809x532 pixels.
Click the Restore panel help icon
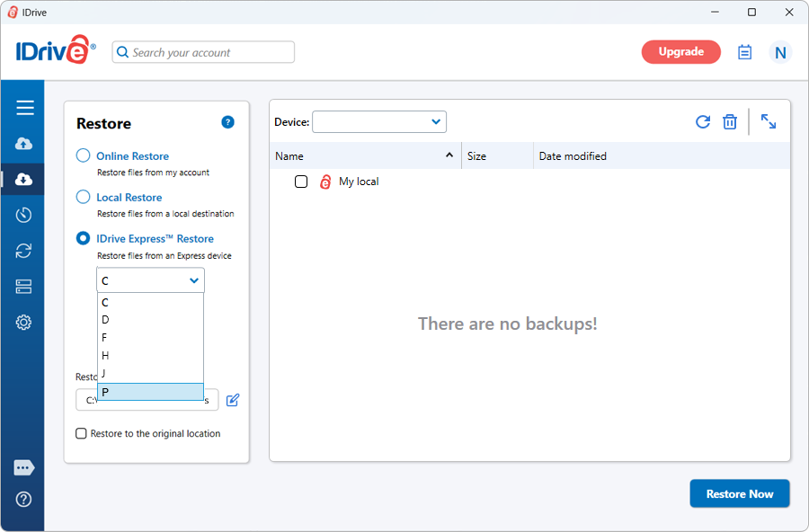(227, 122)
